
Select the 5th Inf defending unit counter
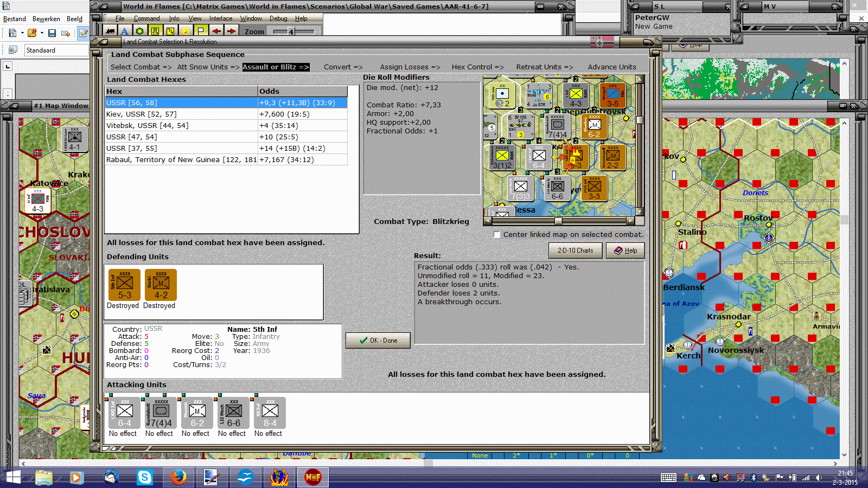pos(124,285)
